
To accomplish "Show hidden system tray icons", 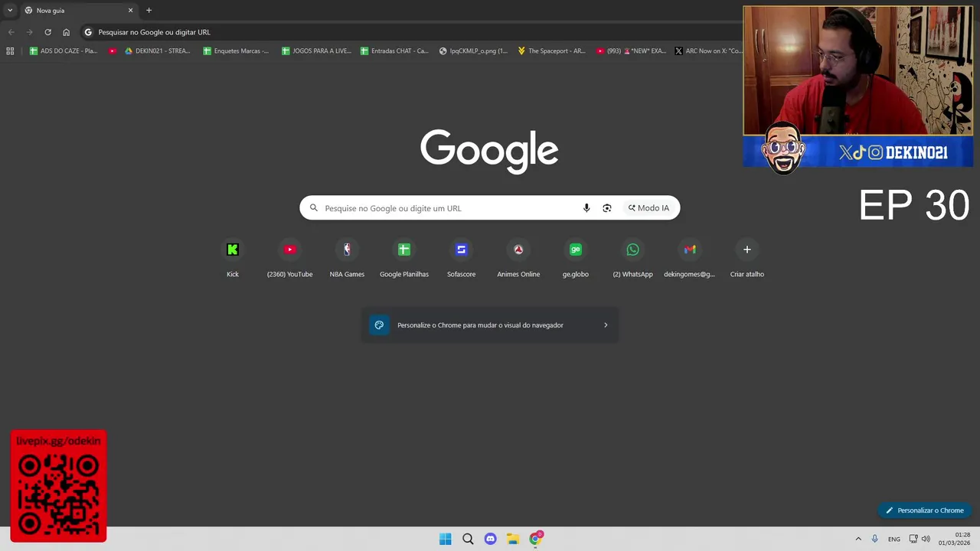I will (858, 539).
